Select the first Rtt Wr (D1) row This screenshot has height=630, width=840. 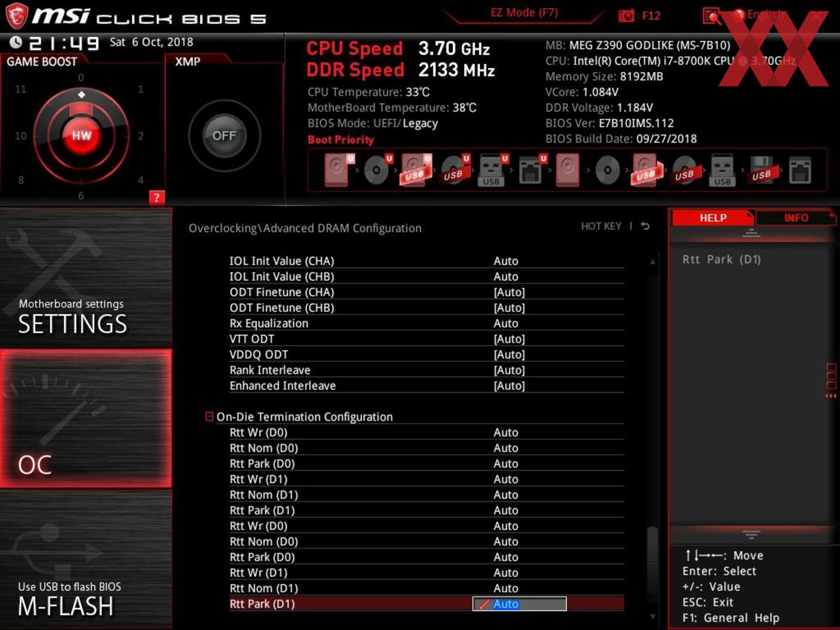click(x=426, y=479)
